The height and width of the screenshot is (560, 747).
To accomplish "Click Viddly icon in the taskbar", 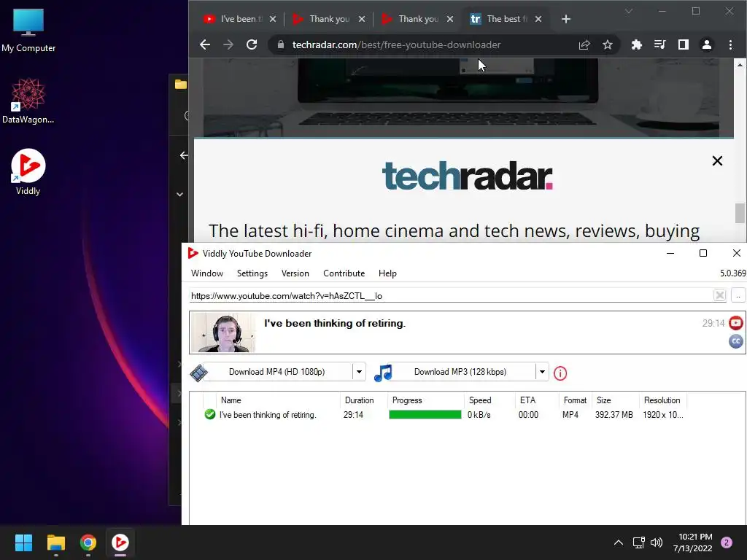I will tap(120, 542).
